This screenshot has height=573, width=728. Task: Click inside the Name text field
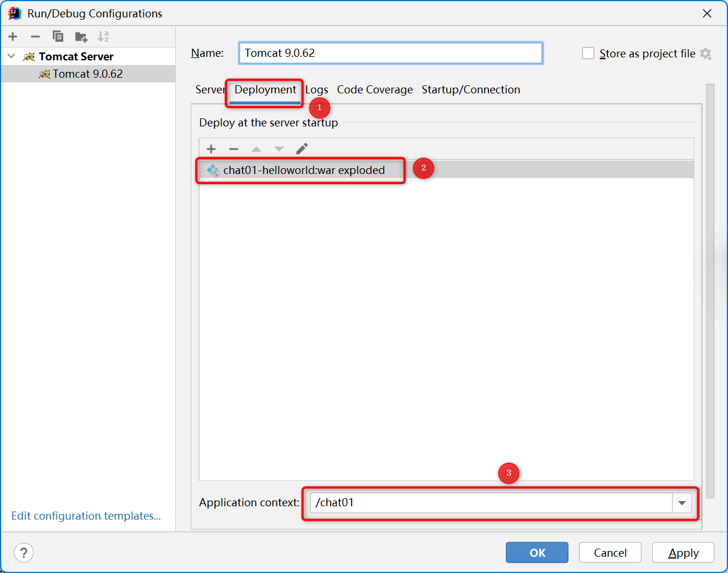pos(390,53)
